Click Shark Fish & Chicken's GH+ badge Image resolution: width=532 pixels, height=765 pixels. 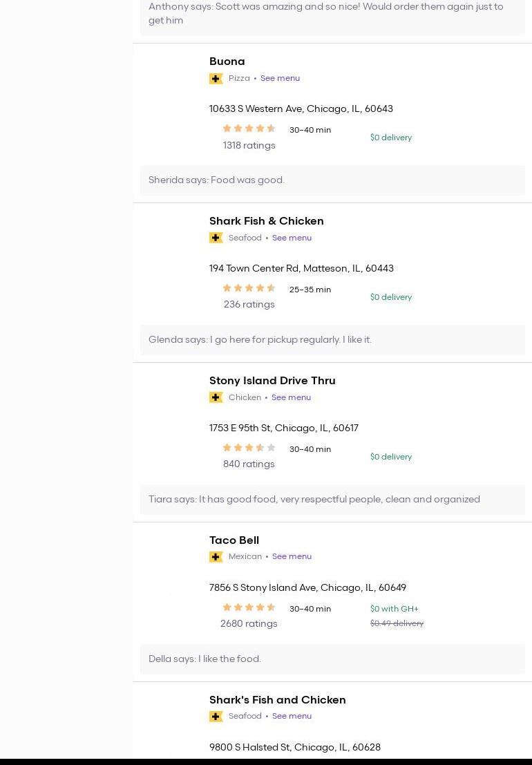click(x=216, y=238)
